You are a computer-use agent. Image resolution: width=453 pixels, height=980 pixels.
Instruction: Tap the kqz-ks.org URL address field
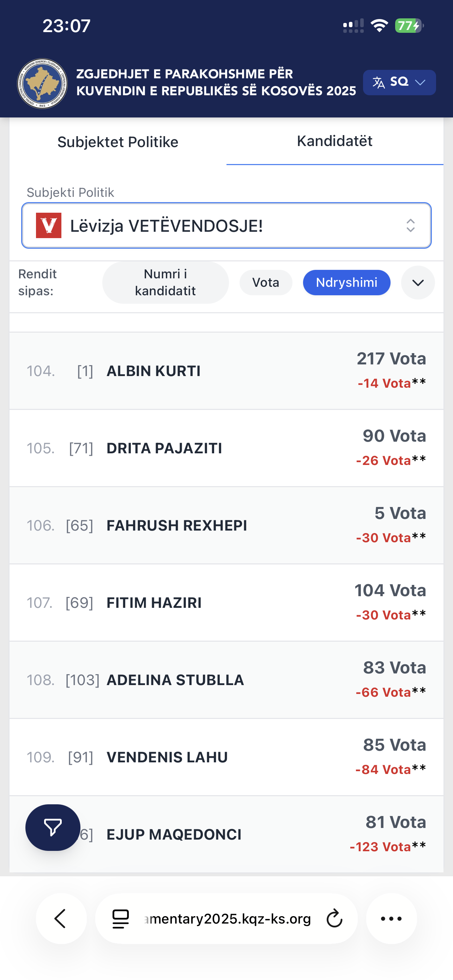pyautogui.click(x=228, y=919)
